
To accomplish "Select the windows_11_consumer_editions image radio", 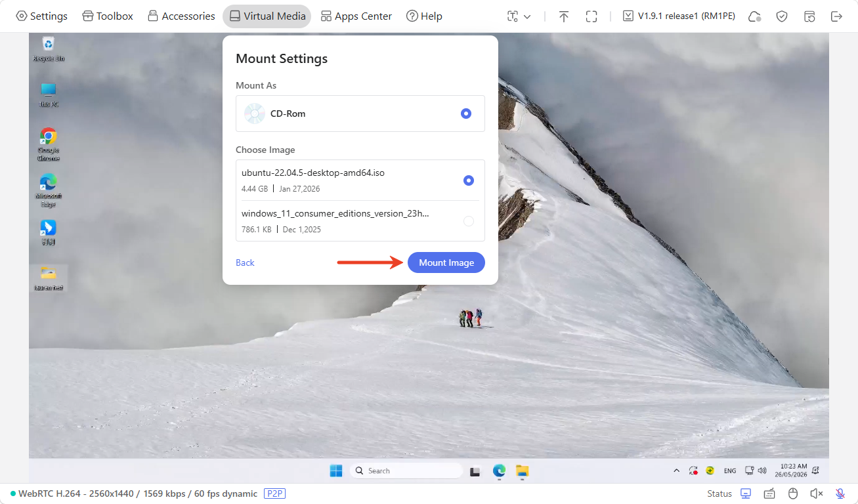I will (469, 221).
